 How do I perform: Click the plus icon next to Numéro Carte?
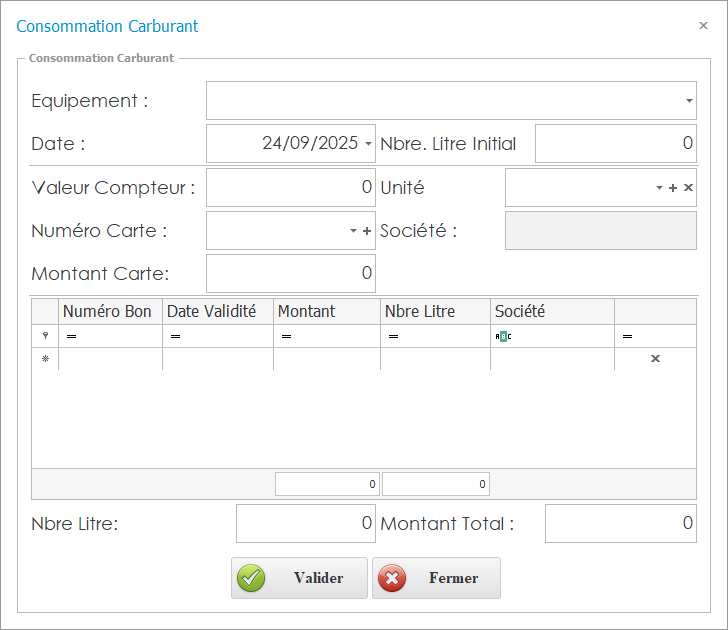(367, 231)
